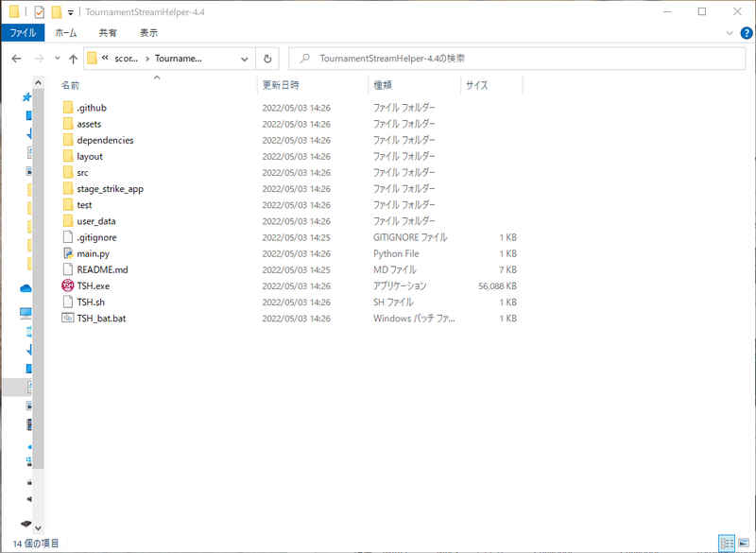Select the stage_strike_app folder icon
Screen dimensions: 756x553
click(x=68, y=188)
